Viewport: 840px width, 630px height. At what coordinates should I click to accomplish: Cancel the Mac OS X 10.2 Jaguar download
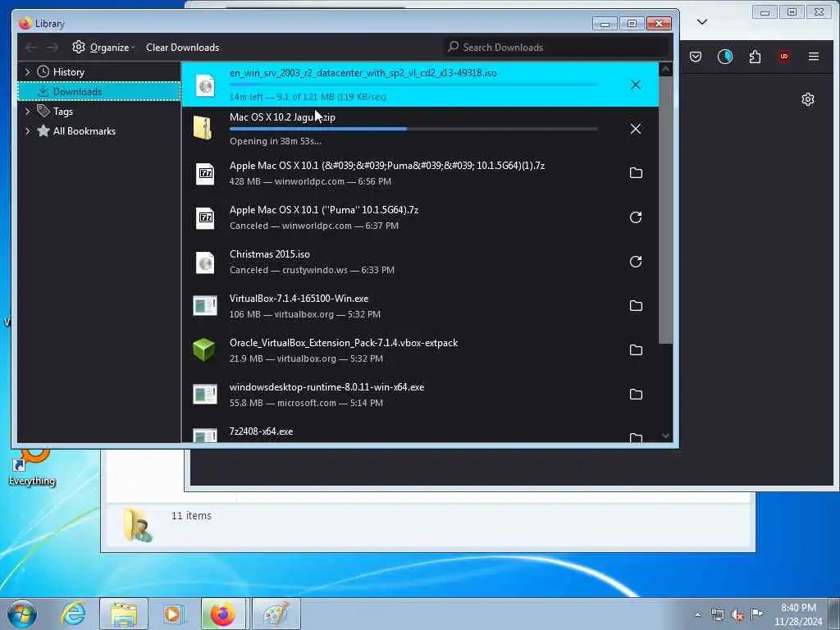coord(636,129)
